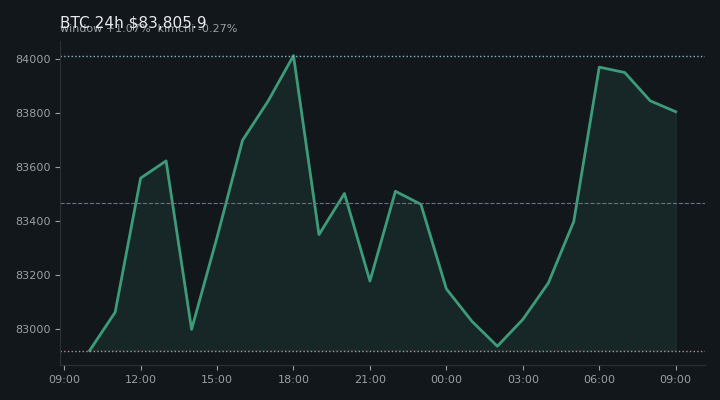Click the 03:00 x-axis label
The height and width of the screenshot is (400, 720).
[x=523, y=379]
